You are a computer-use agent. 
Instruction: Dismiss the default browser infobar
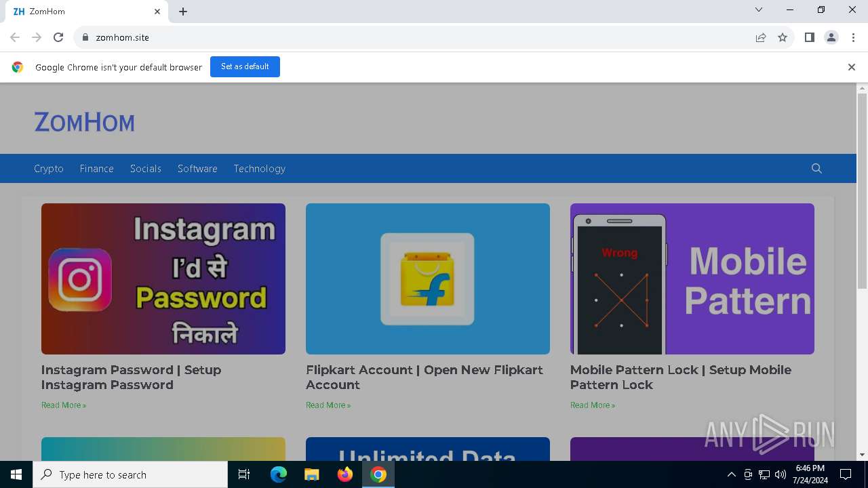(x=851, y=67)
